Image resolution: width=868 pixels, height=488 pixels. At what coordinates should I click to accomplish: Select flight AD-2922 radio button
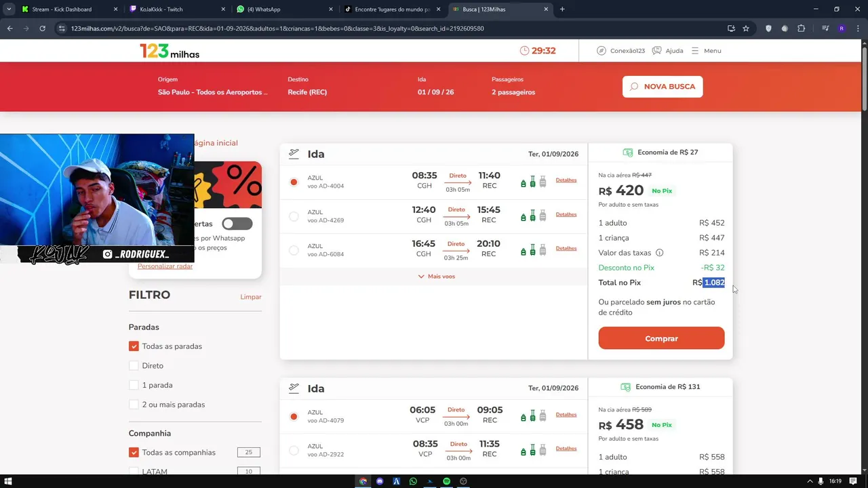click(294, 450)
